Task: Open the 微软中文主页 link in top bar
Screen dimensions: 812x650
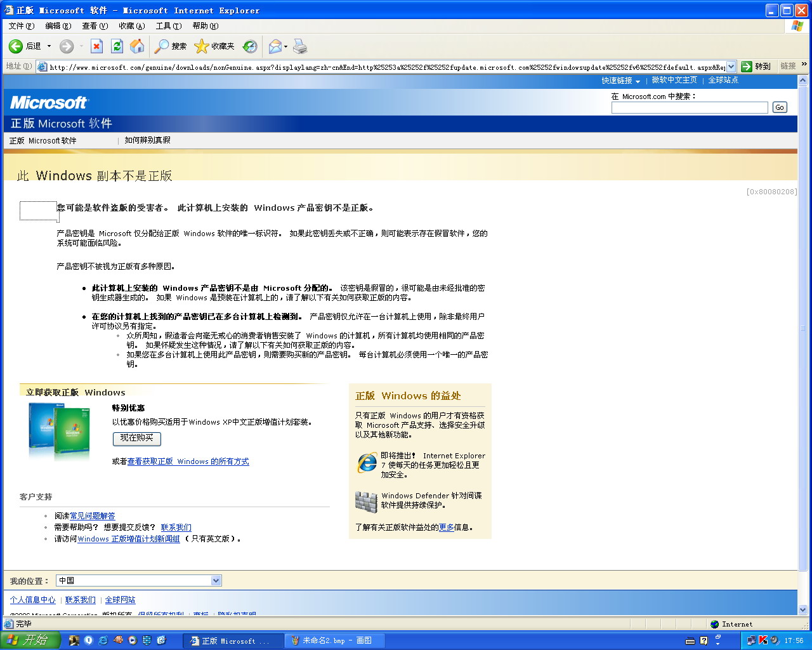Action: tap(674, 80)
